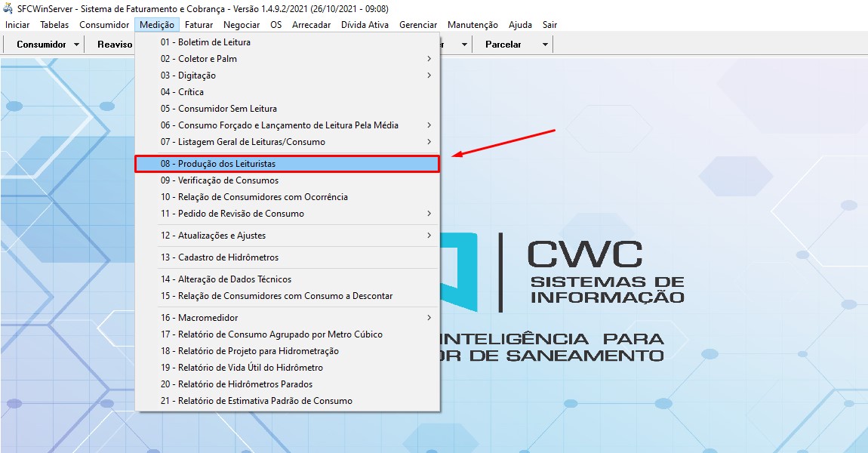Open 20 - Relatório de Hidrômetros Parados
Screen dimensions: 868x453
pos(236,384)
